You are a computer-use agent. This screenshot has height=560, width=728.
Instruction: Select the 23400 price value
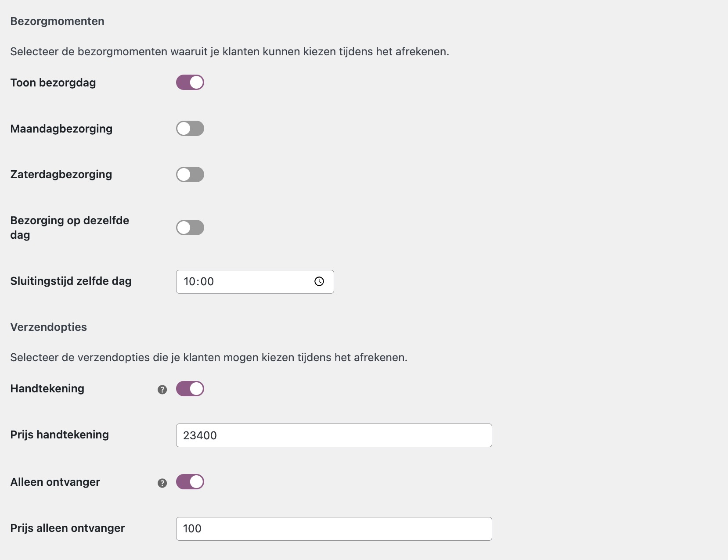pyautogui.click(x=200, y=435)
